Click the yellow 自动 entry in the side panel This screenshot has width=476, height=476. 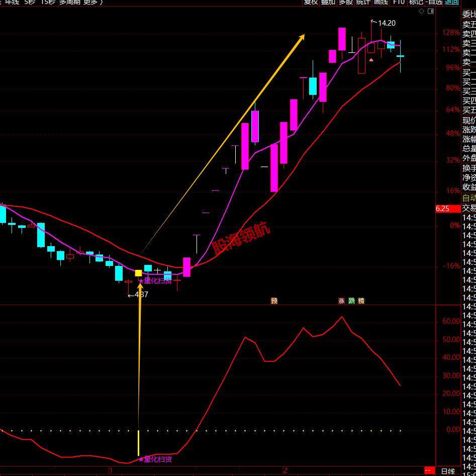pos(469,198)
